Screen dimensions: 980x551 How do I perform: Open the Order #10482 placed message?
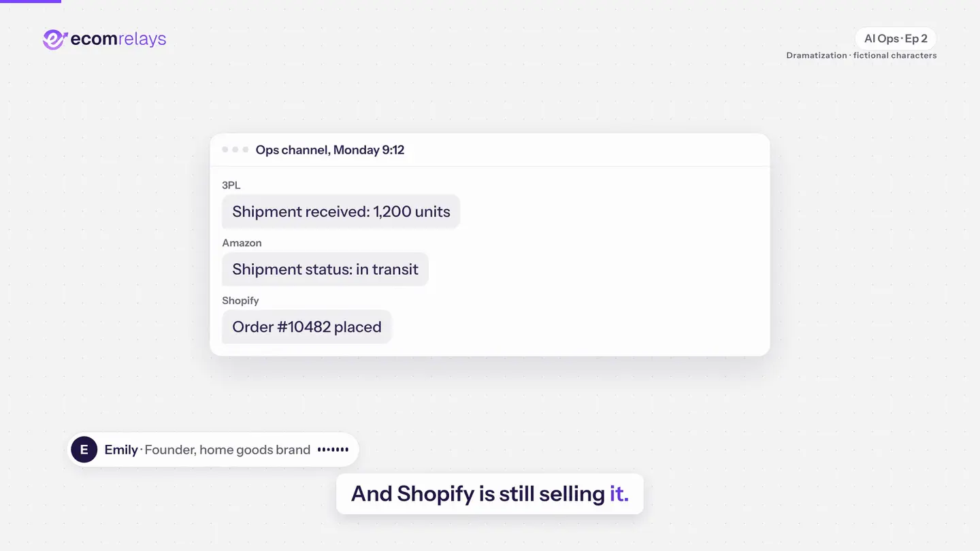pos(307,327)
